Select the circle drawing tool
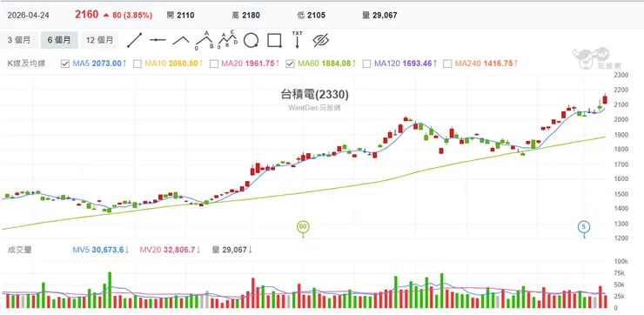This screenshot has width=644, height=315. pos(251,40)
